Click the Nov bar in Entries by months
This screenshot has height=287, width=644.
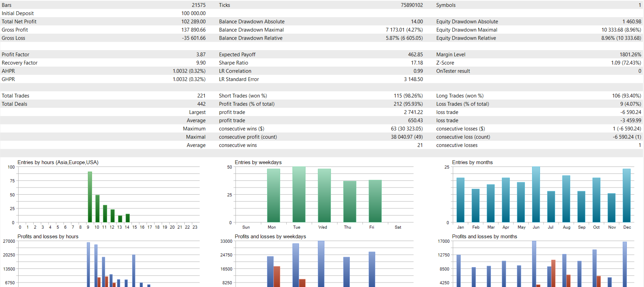pyautogui.click(x=612, y=208)
